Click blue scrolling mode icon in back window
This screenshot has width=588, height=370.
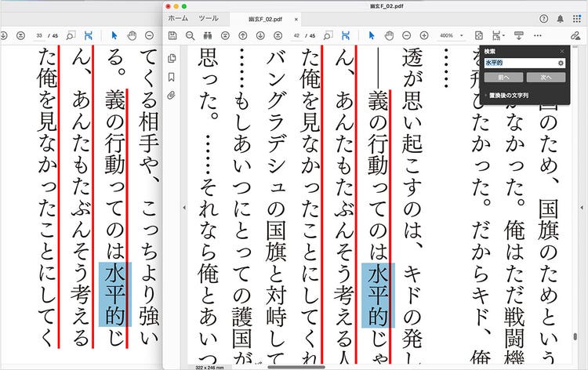(88, 35)
